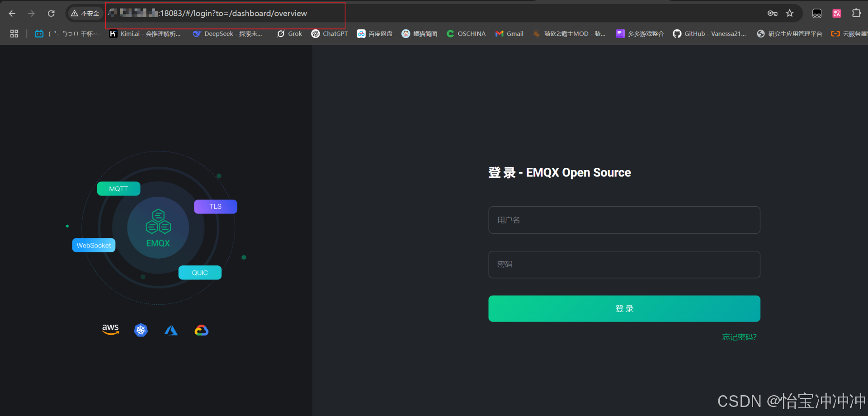Click the 用户名 username field
The width and height of the screenshot is (868, 416).
pyautogui.click(x=624, y=220)
